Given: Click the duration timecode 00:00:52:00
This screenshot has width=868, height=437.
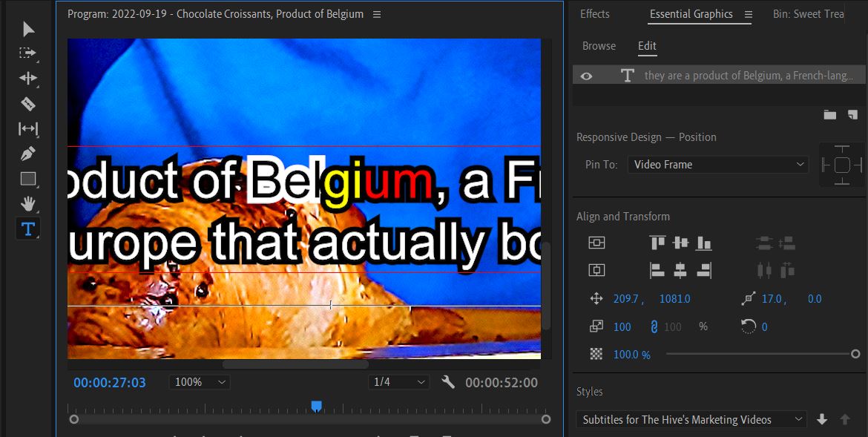Looking at the screenshot, I should coord(501,382).
